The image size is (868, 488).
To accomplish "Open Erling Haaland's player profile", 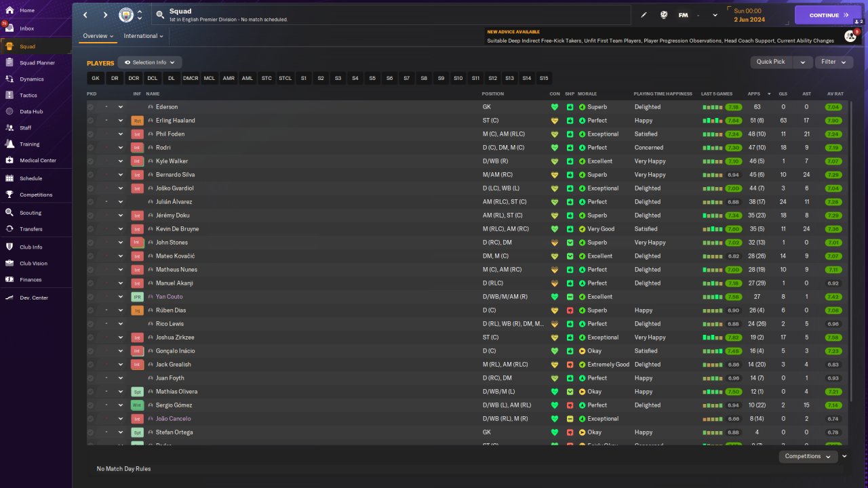I will pos(175,121).
